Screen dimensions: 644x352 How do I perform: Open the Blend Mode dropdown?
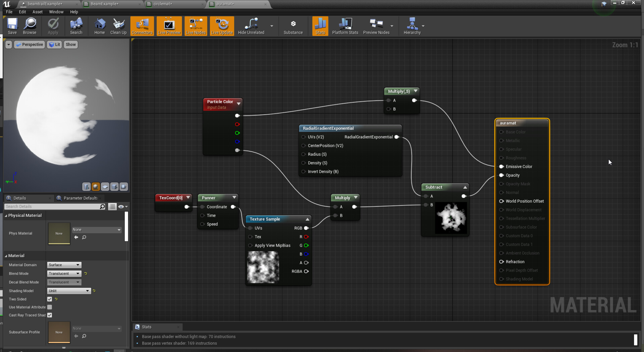click(64, 273)
